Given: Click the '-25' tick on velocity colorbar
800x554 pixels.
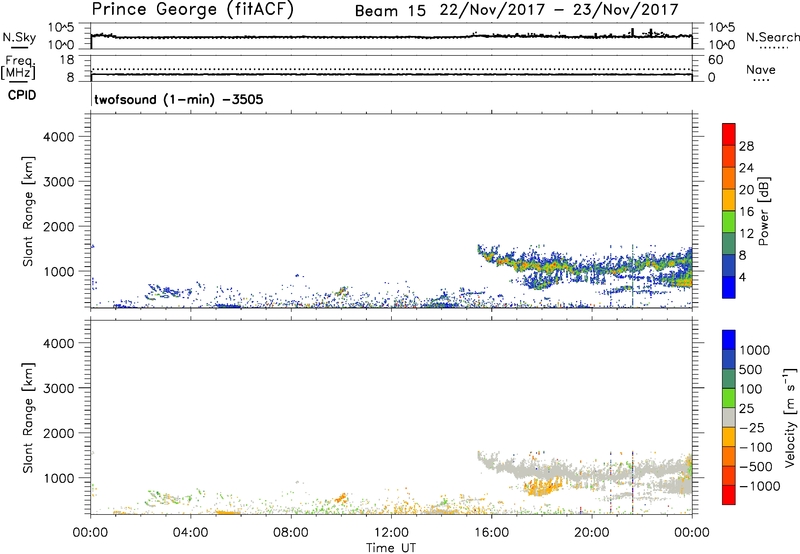Looking at the screenshot, I should click(752, 427).
